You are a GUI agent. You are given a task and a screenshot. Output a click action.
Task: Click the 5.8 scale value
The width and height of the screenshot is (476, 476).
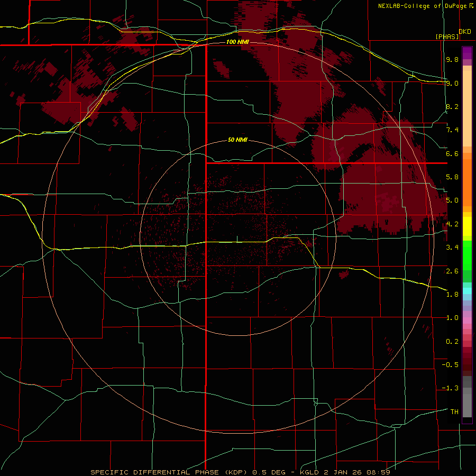click(452, 177)
